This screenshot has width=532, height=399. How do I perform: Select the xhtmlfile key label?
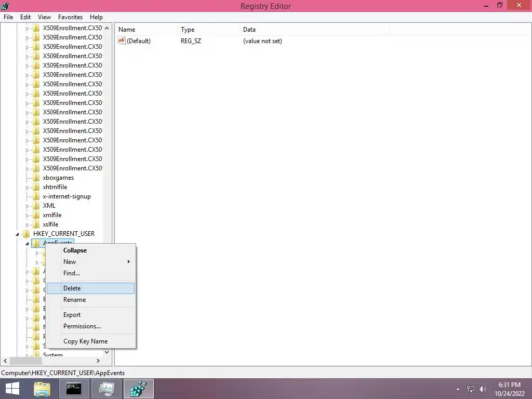coord(55,187)
